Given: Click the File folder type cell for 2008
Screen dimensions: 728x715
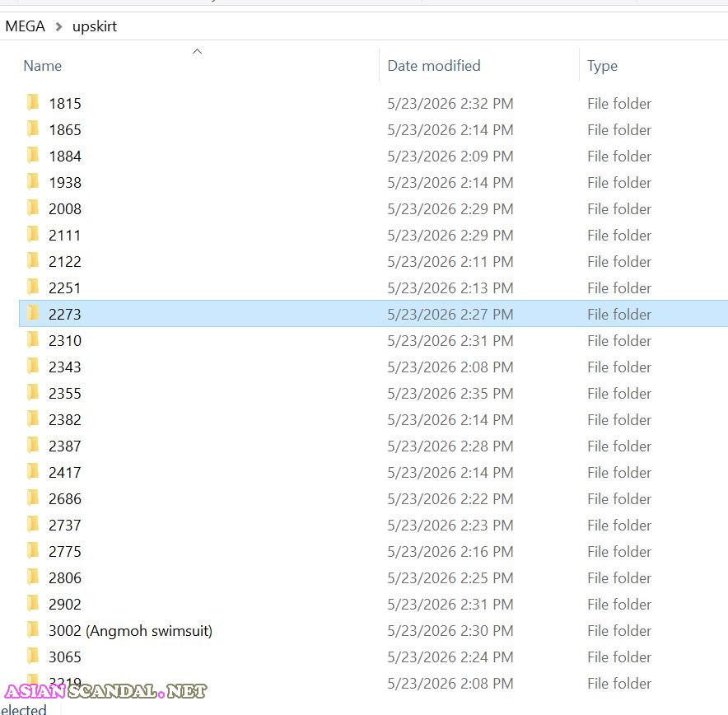Looking at the screenshot, I should [619, 209].
